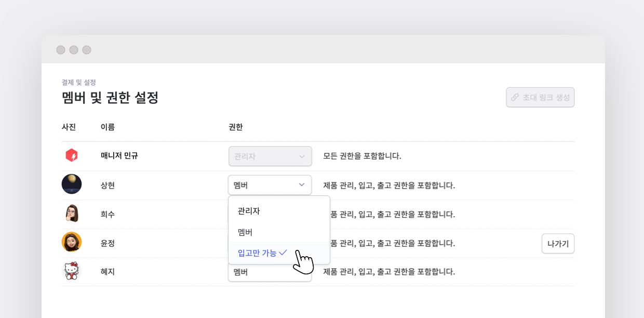Click 매니저 민규's red profile icon
644x318 pixels.
coord(72,155)
